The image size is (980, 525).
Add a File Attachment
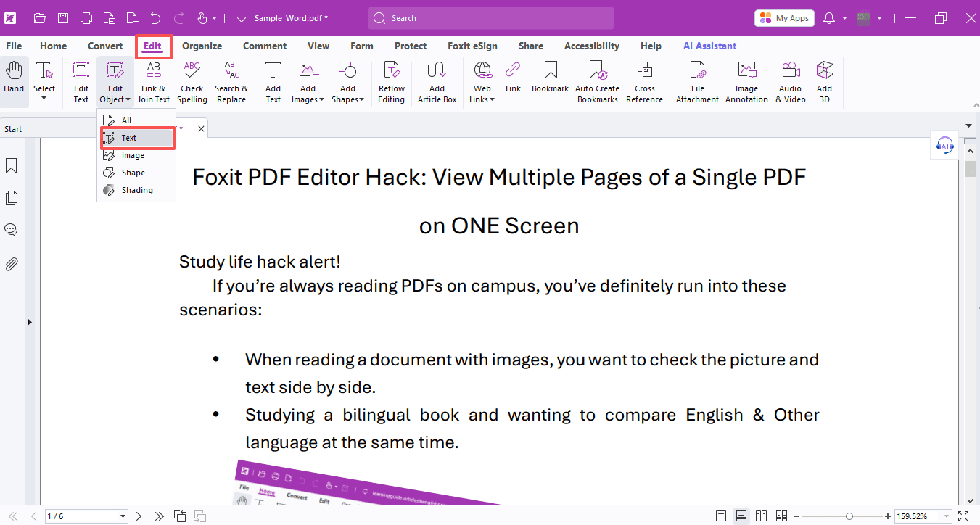697,82
